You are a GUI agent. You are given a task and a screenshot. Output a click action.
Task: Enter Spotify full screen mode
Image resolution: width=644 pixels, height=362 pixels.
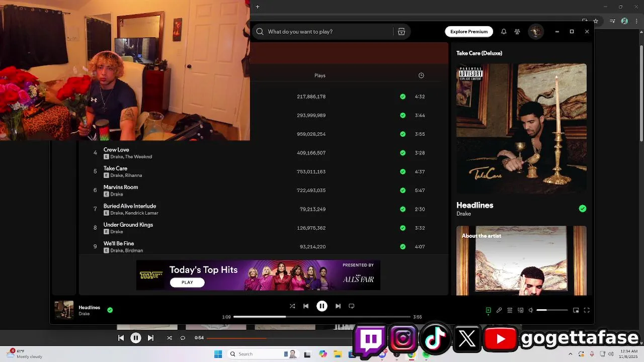coord(587,310)
